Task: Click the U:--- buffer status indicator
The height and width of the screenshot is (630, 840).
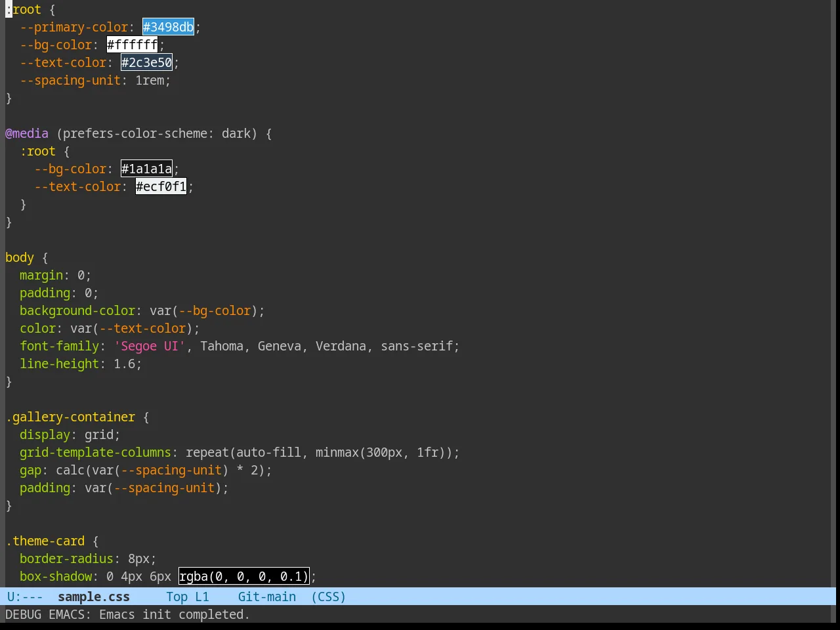Action: (25, 597)
